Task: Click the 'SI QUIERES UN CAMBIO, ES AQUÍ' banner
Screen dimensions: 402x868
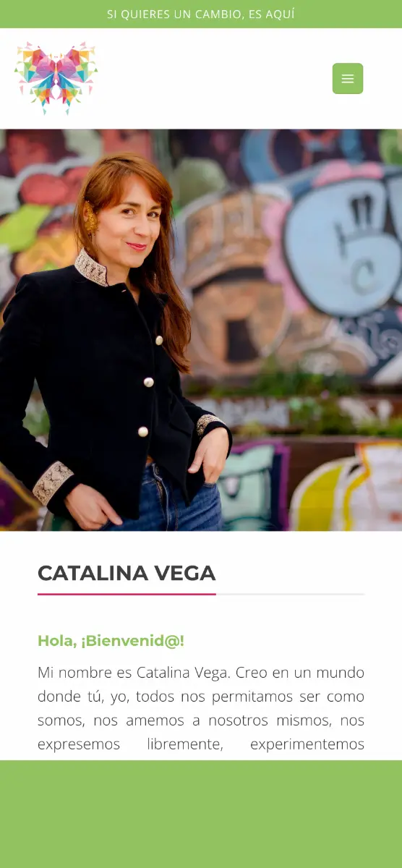Action: [201, 14]
